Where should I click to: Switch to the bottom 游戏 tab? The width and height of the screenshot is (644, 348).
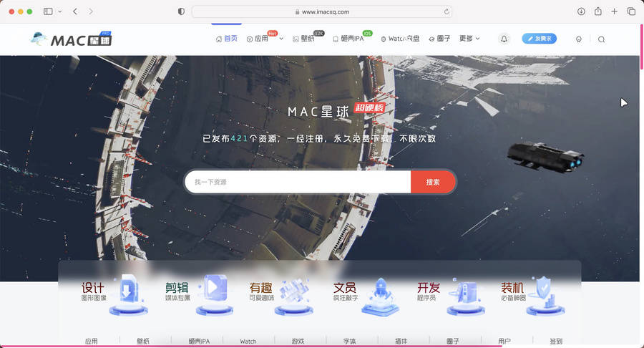coord(298,341)
